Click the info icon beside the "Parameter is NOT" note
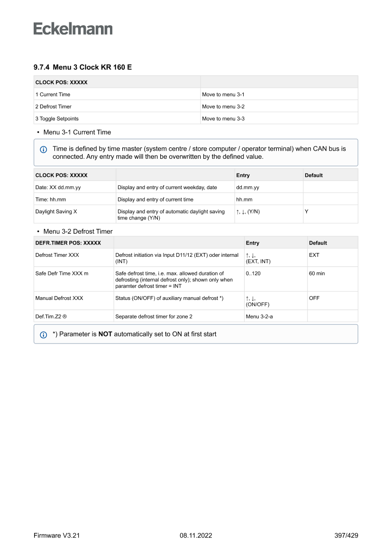Viewport: 392px width, 554px height. [44, 335]
